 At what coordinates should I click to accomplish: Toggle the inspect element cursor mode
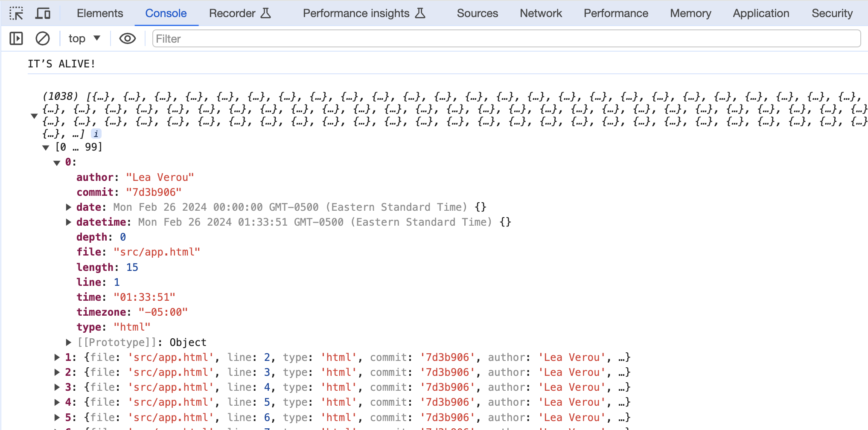pos(17,13)
